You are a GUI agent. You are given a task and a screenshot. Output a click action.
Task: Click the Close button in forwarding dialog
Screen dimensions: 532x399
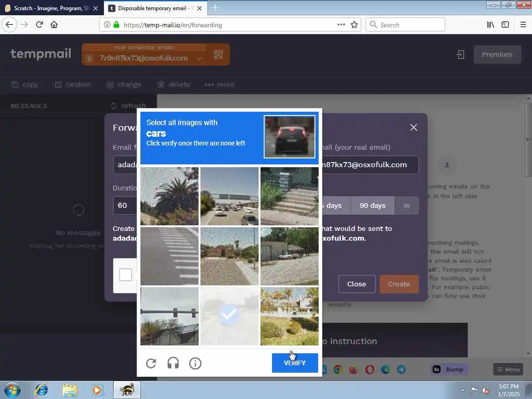pos(357,284)
